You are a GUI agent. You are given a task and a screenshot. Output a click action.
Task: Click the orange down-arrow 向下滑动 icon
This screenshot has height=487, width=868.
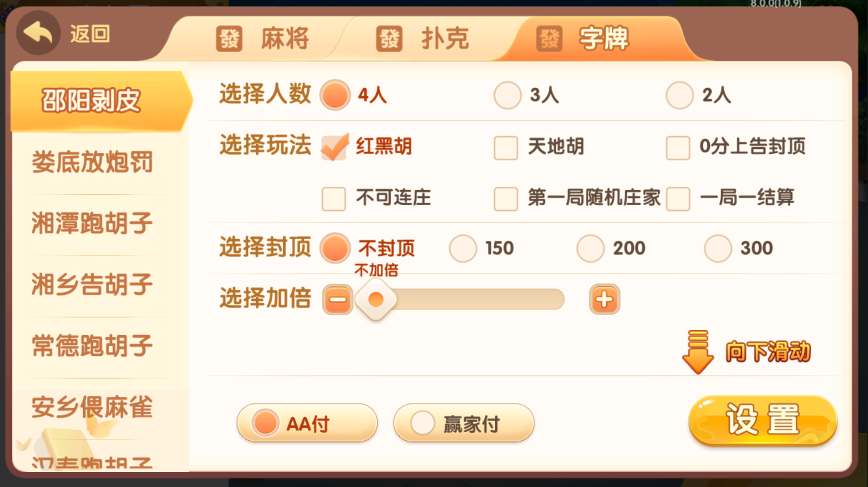click(698, 352)
